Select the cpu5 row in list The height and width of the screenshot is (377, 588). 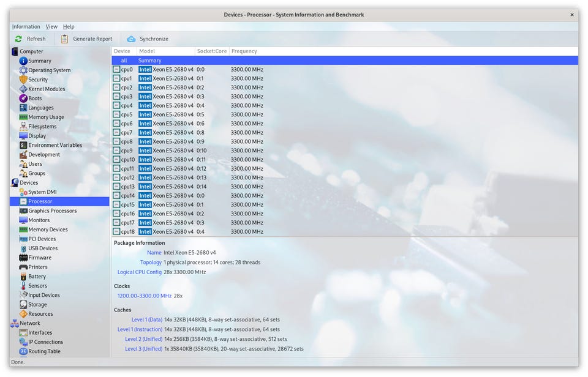[x=184, y=115]
